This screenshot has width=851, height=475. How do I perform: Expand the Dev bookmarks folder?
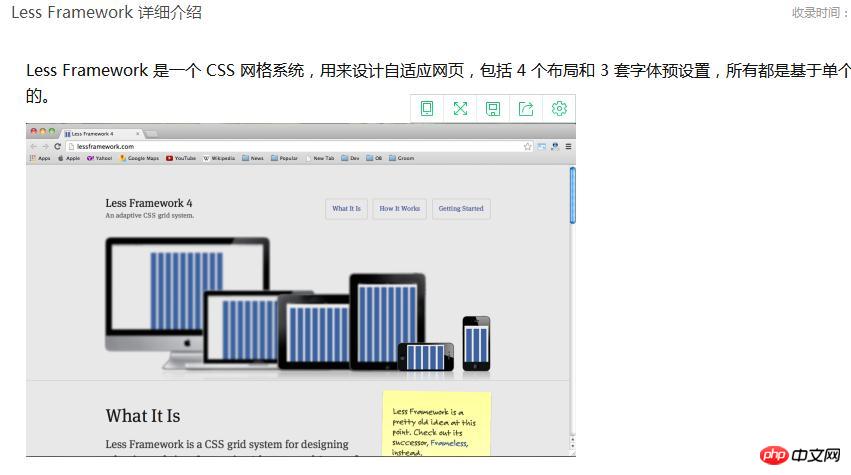[350, 159]
